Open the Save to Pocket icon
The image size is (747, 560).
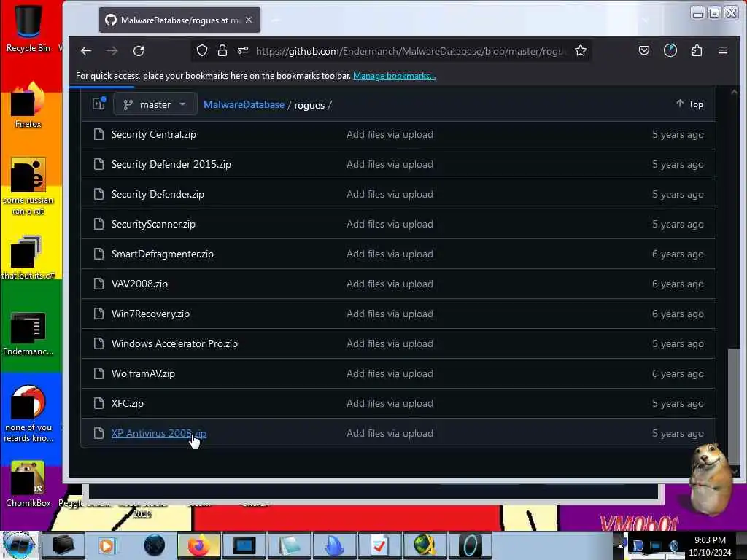tap(643, 50)
